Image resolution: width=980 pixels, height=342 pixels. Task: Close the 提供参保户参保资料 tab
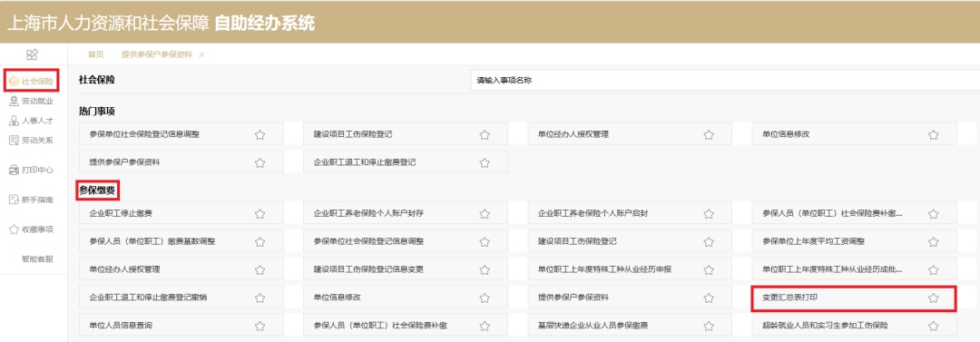click(201, 55)
